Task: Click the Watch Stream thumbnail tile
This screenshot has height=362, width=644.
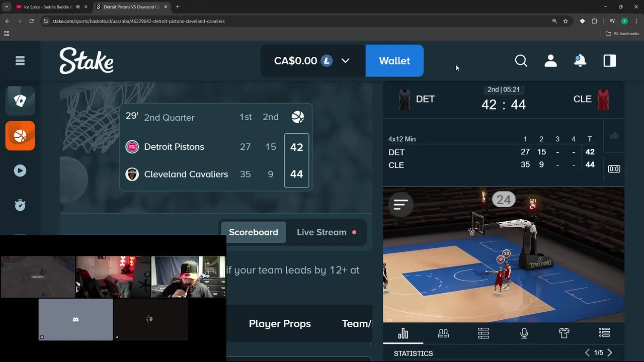Action: 38,277
